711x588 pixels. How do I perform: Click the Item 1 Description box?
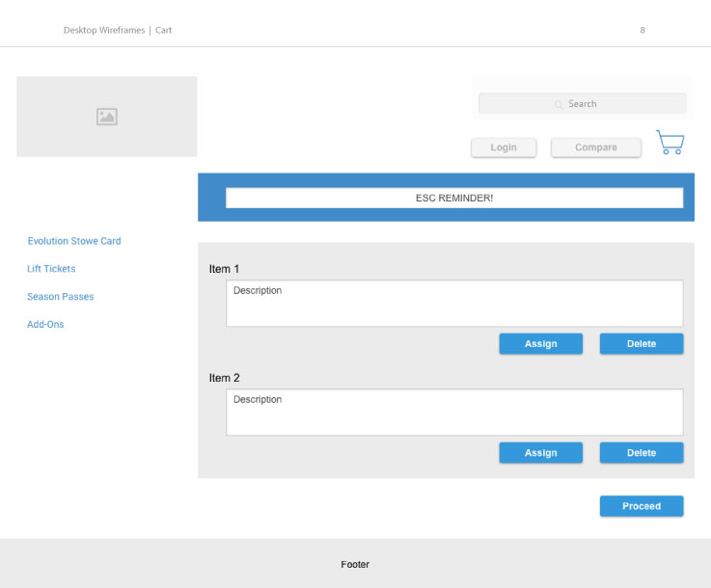pos(454,304)
